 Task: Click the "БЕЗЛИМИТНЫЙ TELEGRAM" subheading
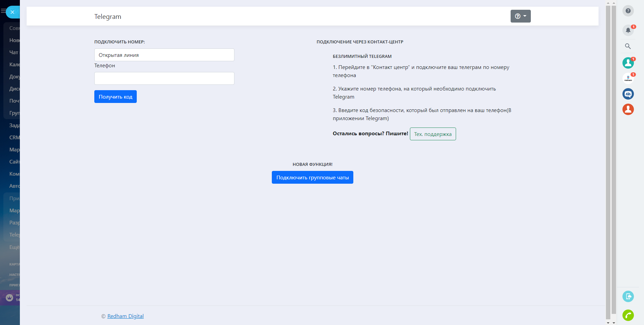(x=362, y=57)
